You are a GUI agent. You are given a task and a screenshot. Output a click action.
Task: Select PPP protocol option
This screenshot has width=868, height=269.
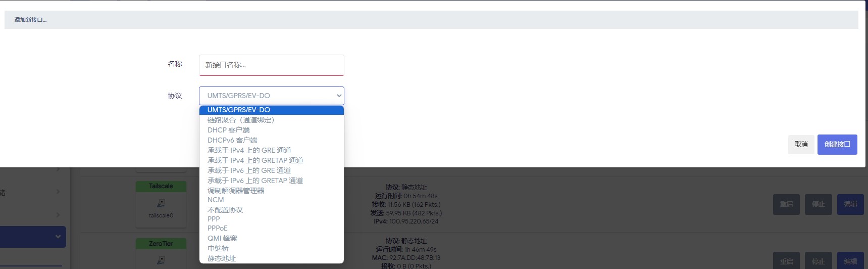point(272,219)
